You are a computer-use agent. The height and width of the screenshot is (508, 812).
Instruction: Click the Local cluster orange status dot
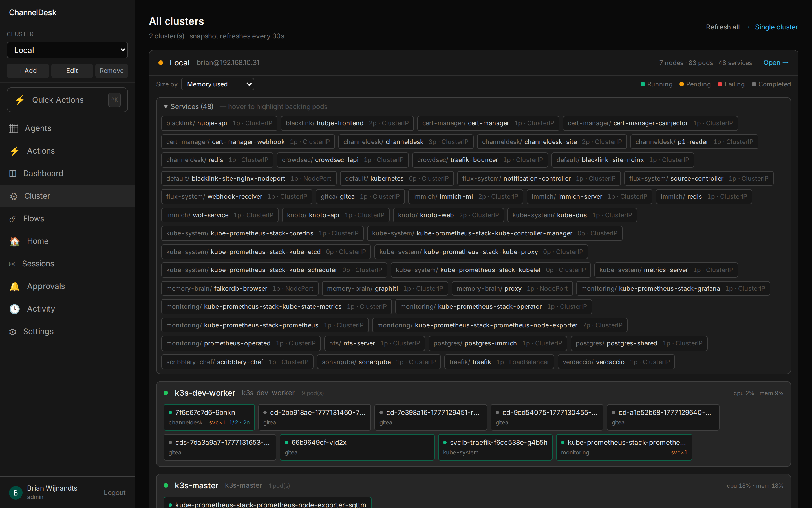tap(161, 63)
